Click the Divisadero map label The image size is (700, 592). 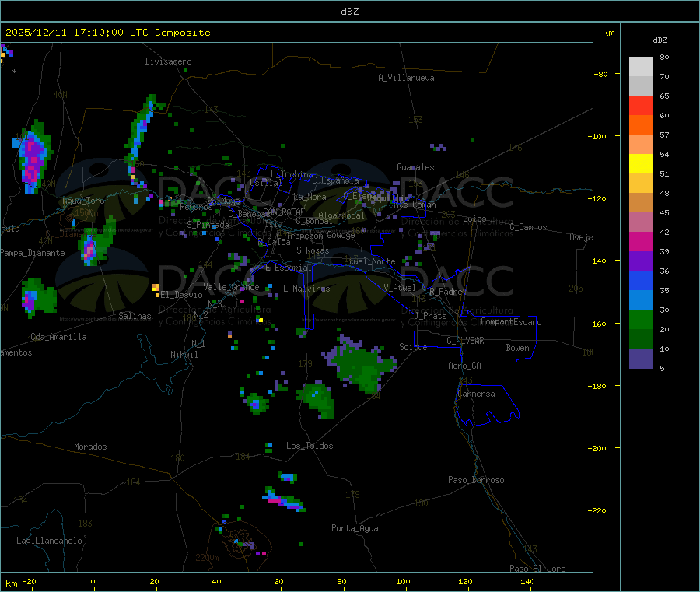[x=168, y=61]
